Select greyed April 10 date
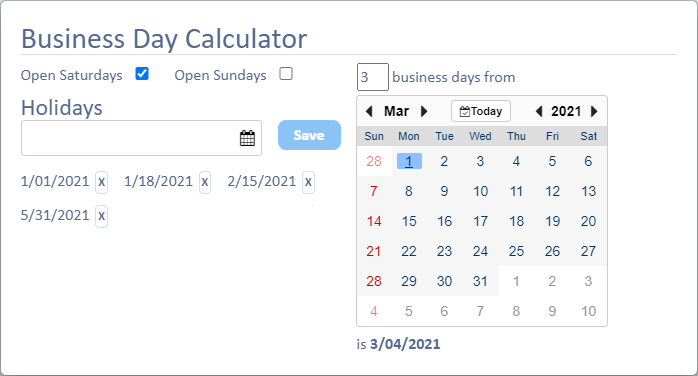The width and height of the screenshot is (698, 376). coord(588,311)
